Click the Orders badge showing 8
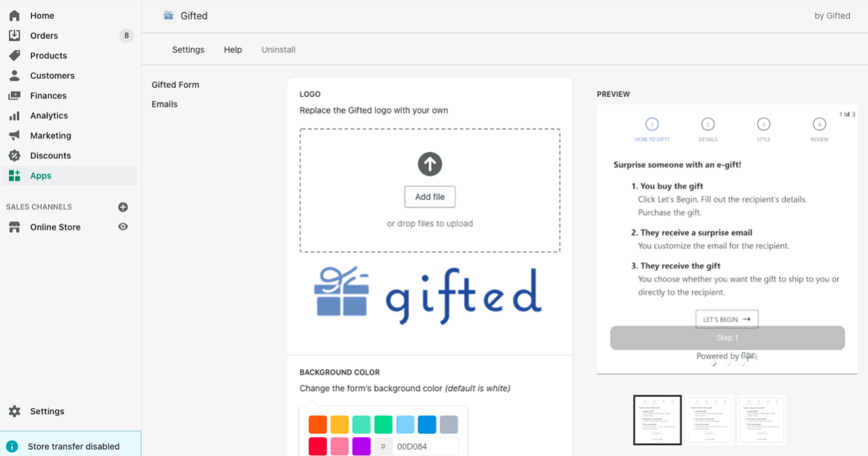 point(126,36)
